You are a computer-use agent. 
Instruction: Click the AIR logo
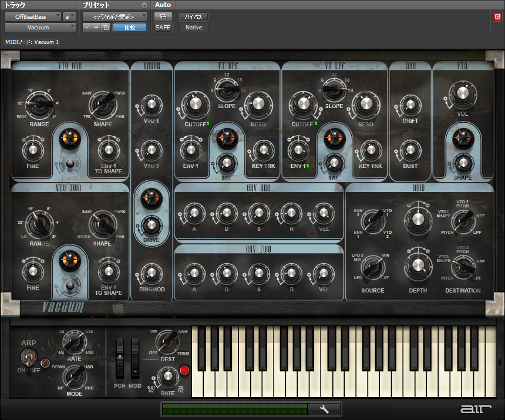pos(476,409)
